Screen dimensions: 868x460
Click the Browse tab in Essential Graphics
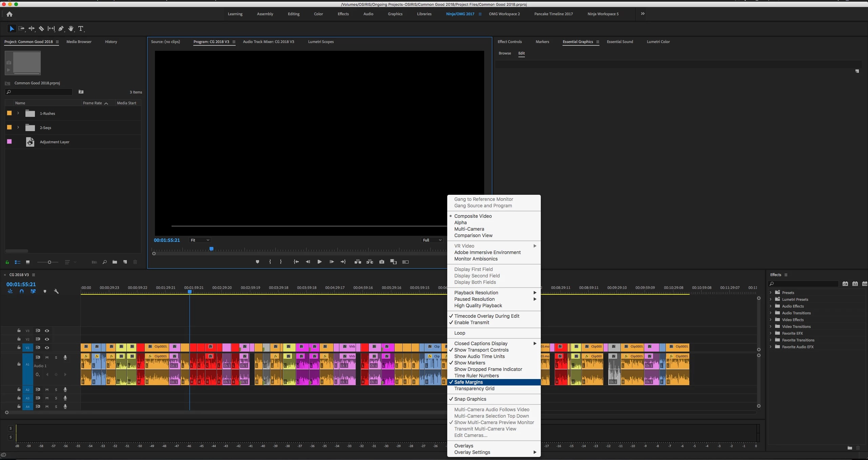click(505, 53)
